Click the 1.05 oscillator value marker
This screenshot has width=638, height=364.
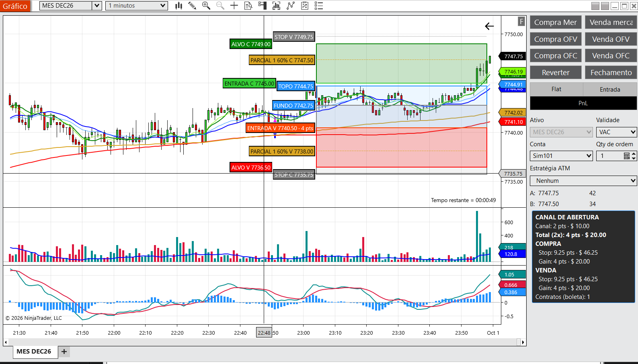tap(512, 275)
